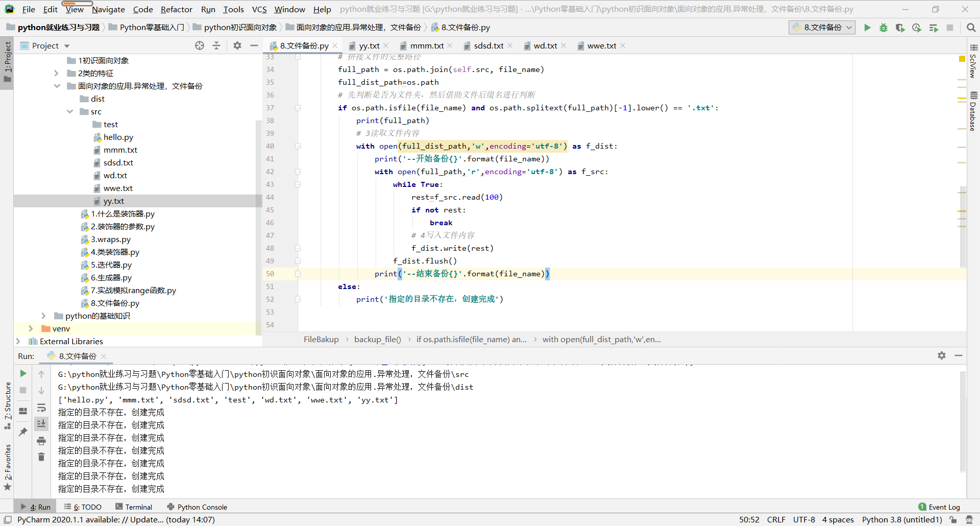
Task: Open Search Everywhere magnifier
Action: click(971, 28)
